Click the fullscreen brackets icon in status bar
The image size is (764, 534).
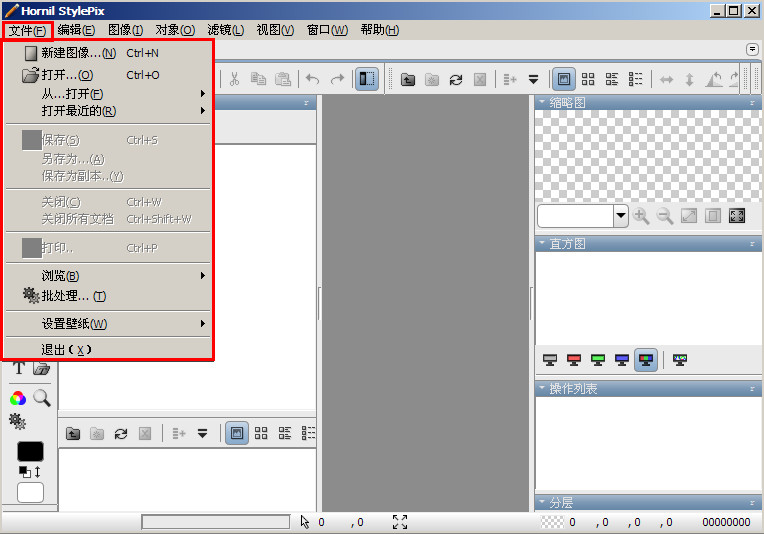pyautogui.click(x=400, y=522)
